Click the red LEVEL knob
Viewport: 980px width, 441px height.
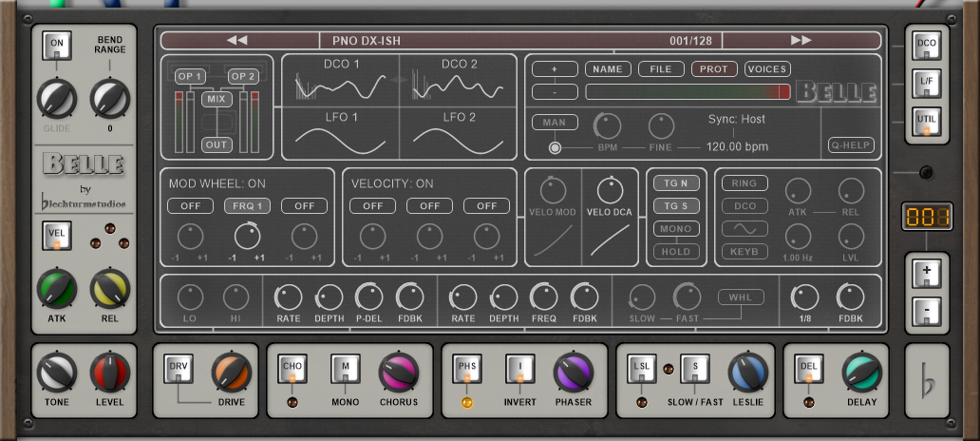109,373
